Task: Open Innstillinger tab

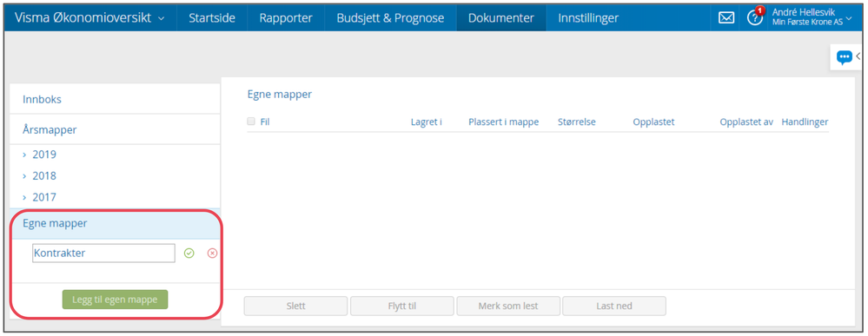Action: coord(588,17)
